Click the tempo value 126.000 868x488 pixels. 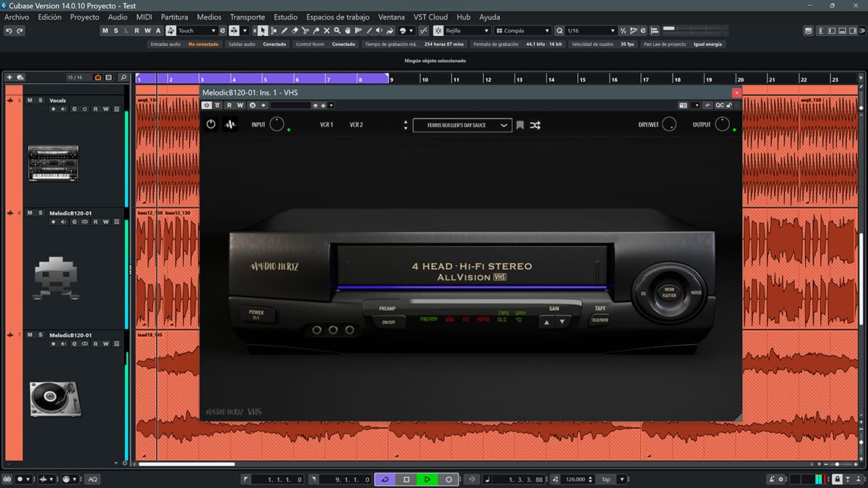[575, 479]
